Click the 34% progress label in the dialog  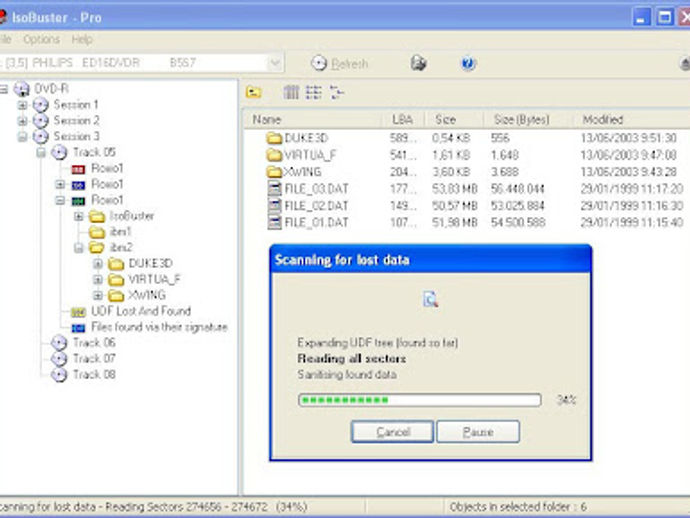566,400
